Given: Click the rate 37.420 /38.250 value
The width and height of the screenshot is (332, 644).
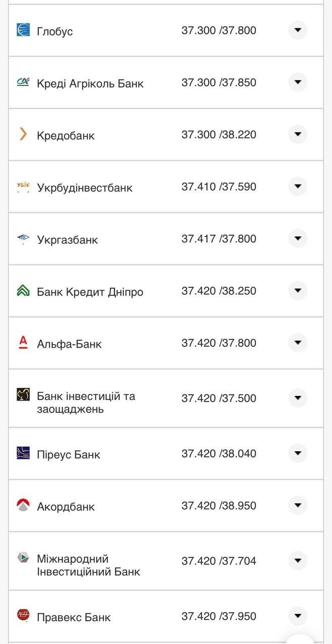Looking at the screenshot, I should pos(219,291).
